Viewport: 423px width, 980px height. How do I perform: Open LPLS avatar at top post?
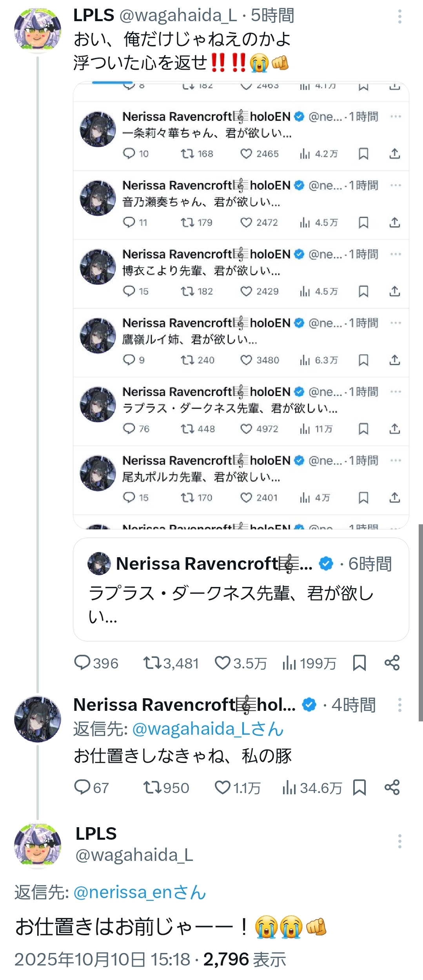[x=38, y=31]
